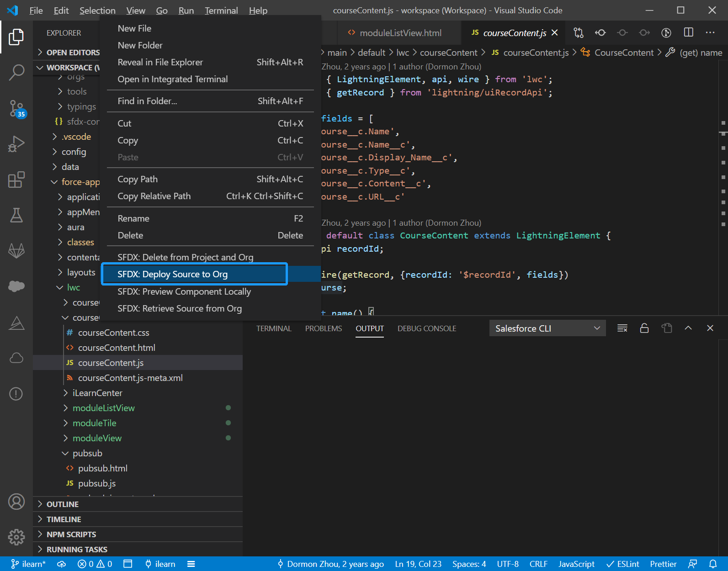Image resolution: width=728 pixels, height=571 pixels.
Task: Click the split editor icon
Action: (688, 32)
